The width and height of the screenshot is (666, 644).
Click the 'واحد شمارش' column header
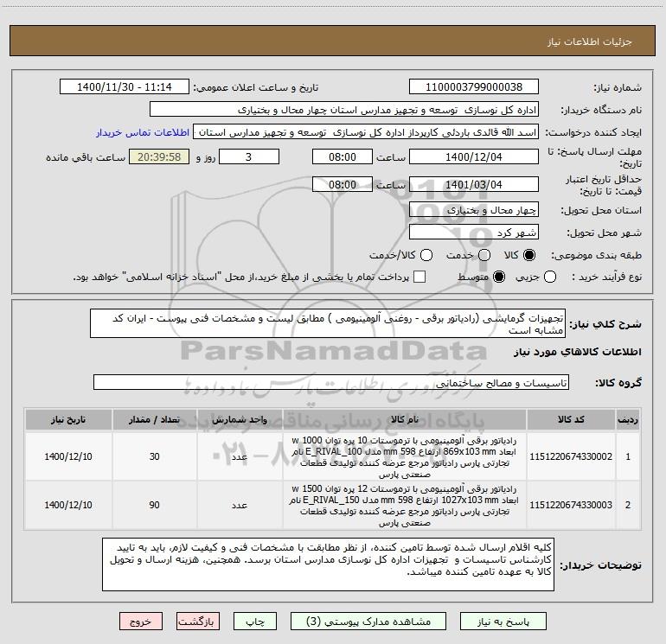pos(240,419)
